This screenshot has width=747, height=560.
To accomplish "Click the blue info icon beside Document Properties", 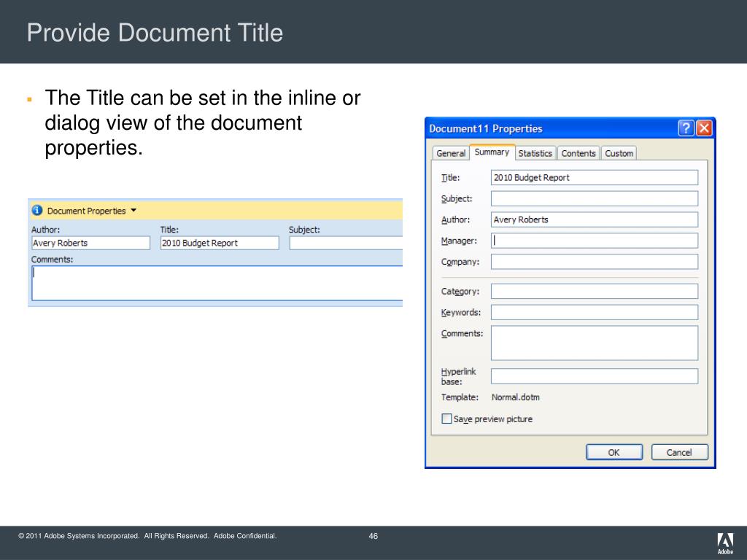I will tap(37, 210).
